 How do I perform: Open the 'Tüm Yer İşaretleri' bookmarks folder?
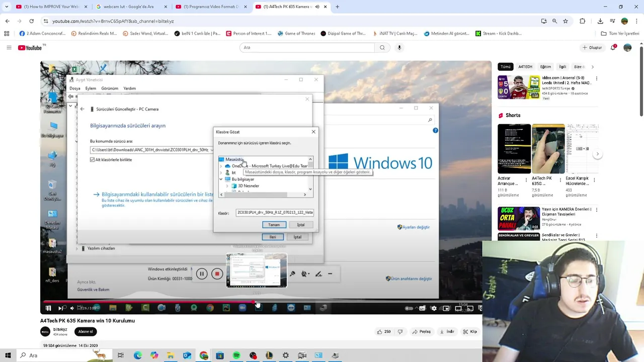620,34
